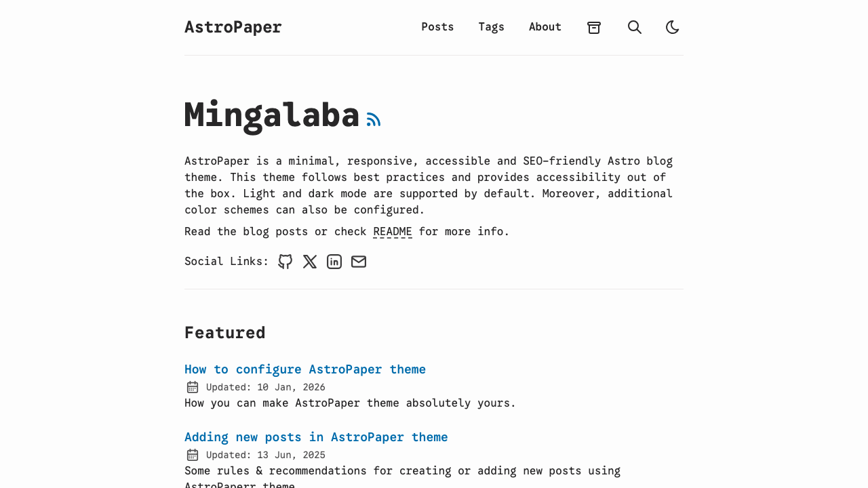Screen dimensions: 868x488
Task: Go to the About page
Action: pos(545,27)
